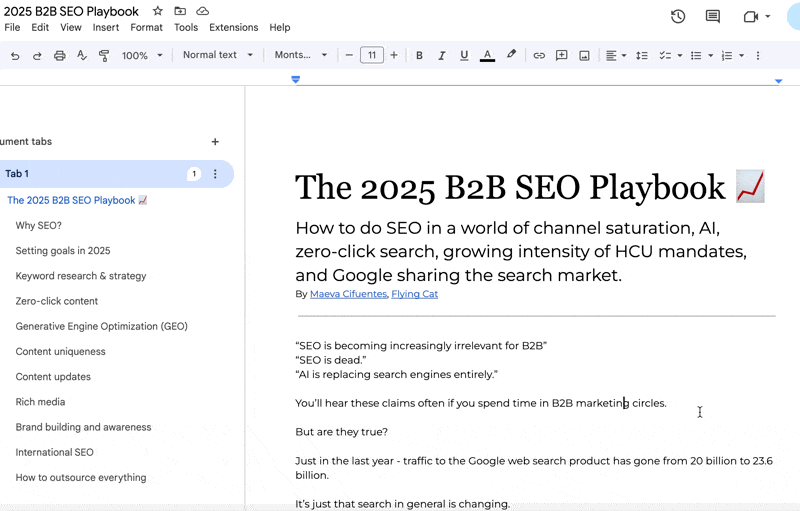Toggle bold formatting

point(419,56)
